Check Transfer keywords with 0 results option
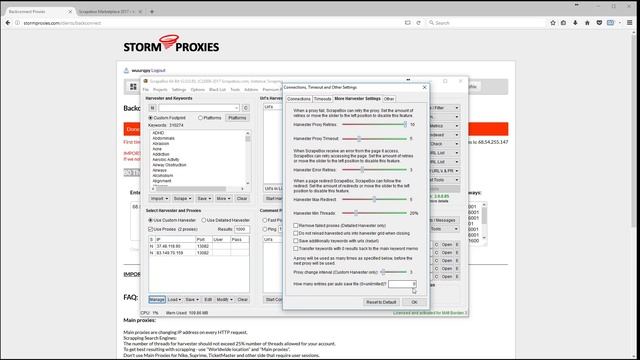640x360 pixels. coord(296,249)
